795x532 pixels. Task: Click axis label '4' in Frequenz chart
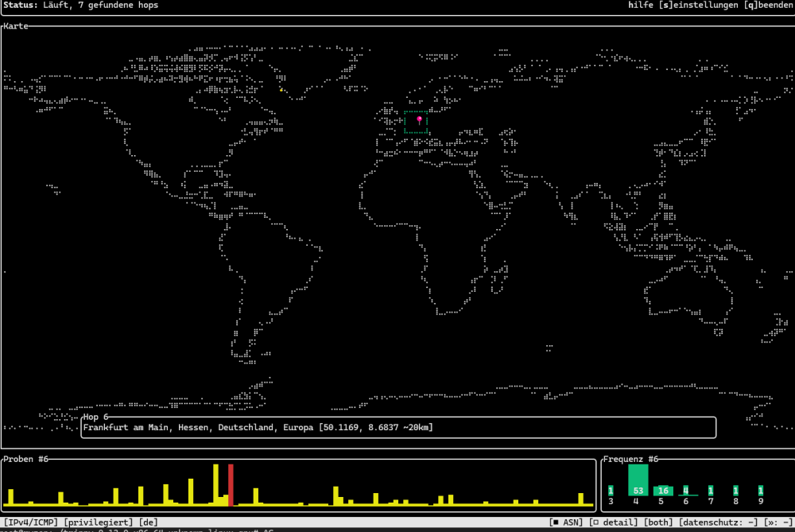[x=636, y=501]
